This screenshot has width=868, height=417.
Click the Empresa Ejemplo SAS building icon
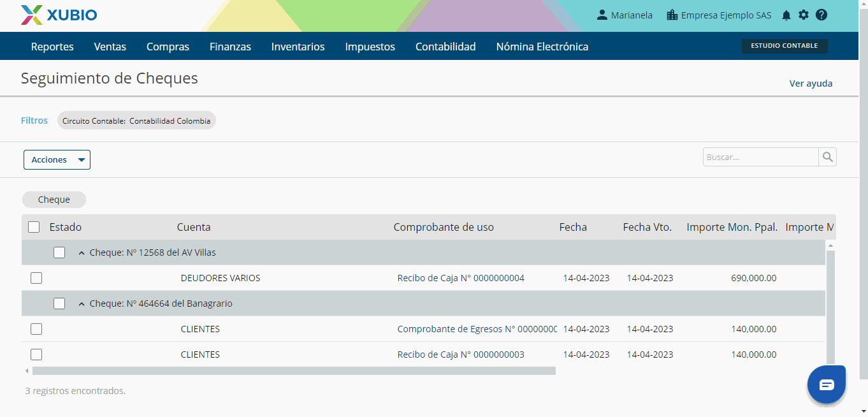point(672,15)
